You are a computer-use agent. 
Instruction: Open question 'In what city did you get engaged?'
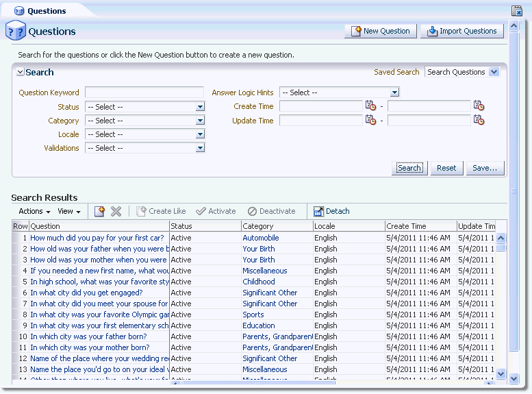click(x=86, y=293)
